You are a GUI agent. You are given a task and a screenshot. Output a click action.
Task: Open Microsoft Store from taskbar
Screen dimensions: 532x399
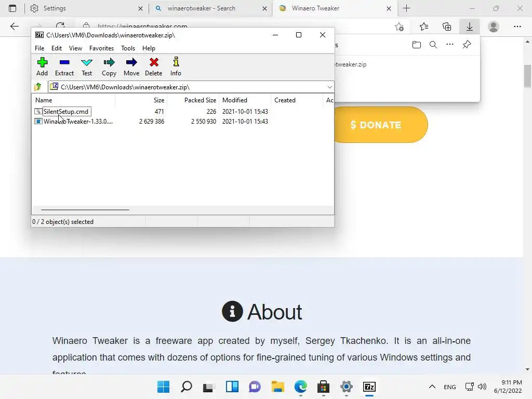(323, 387)
